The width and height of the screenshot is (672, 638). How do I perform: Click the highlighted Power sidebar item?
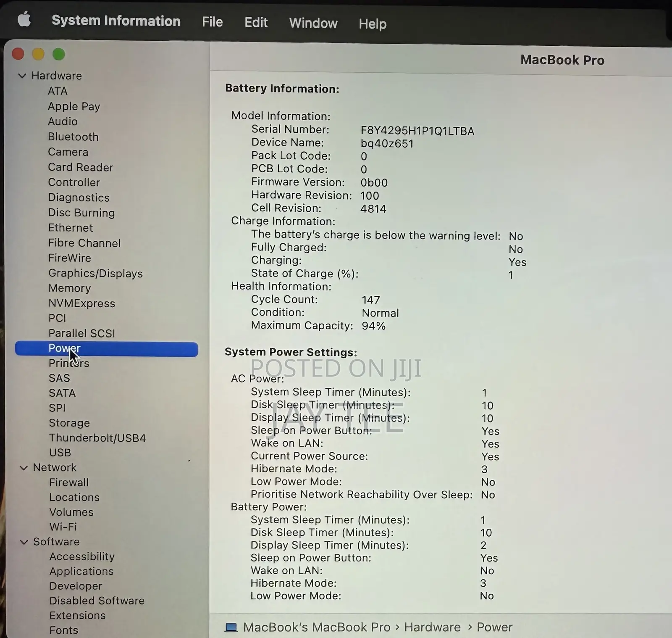click(x=106, y=349)
